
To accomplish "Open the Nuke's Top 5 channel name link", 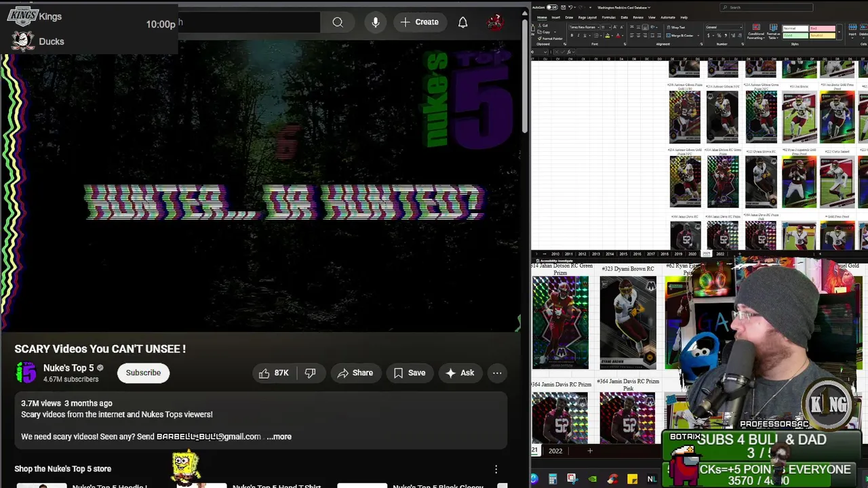I will [68, 368].
